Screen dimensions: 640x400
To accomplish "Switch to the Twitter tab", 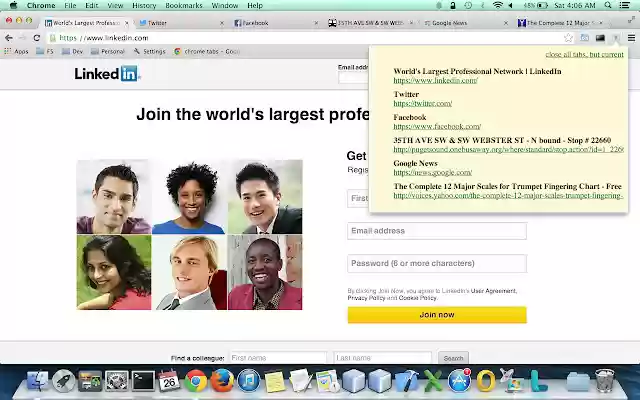I will [181, 23].
